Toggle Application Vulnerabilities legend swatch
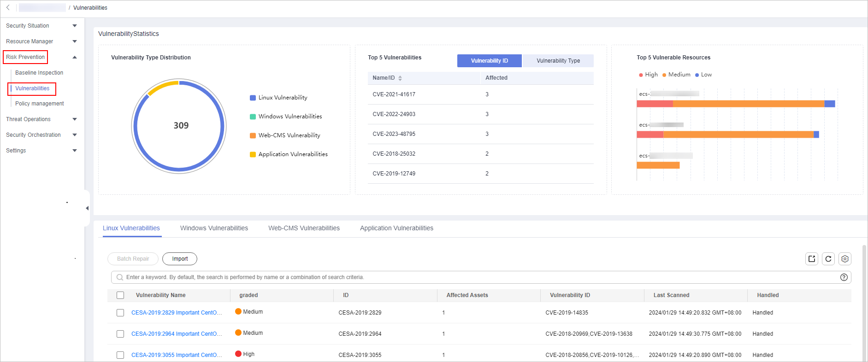Image resolution: width=868 pixels, height=362 pixels. [253, 154]
